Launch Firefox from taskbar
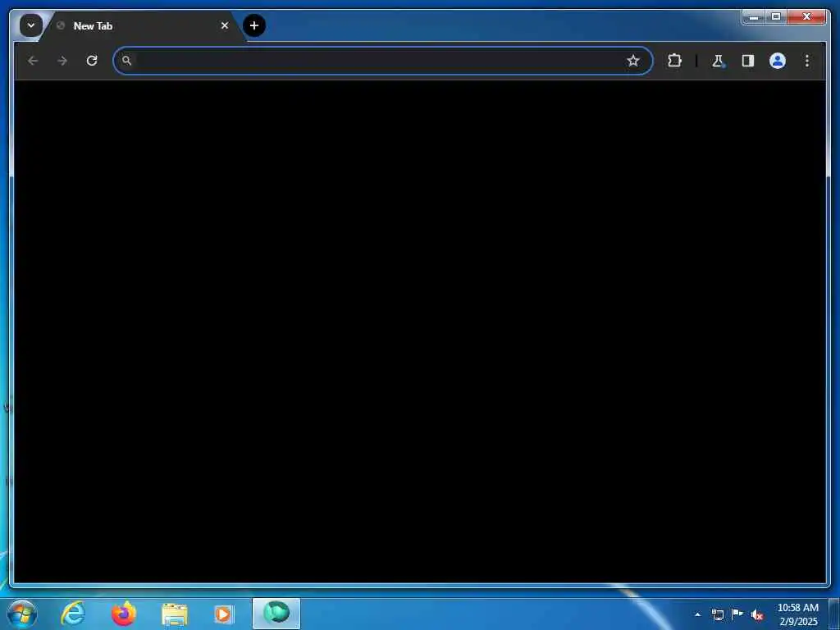The height and width of the screenshot is (630, 840). 124,614
